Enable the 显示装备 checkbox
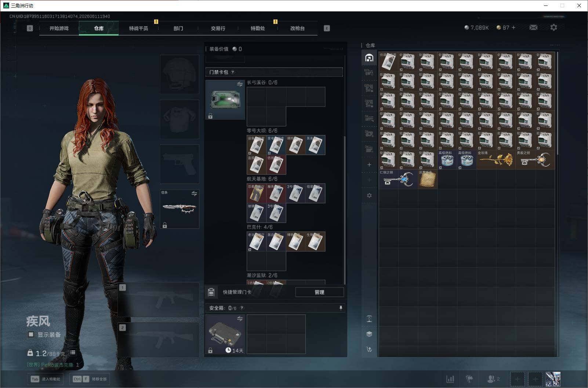The width and height of the screenshot is (588, 388). pos(31,334)
